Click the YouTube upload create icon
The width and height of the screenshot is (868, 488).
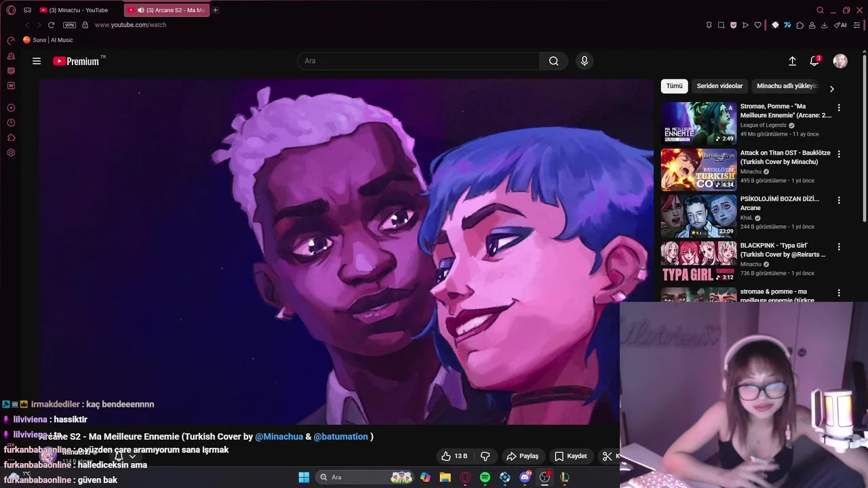point(792,61)
